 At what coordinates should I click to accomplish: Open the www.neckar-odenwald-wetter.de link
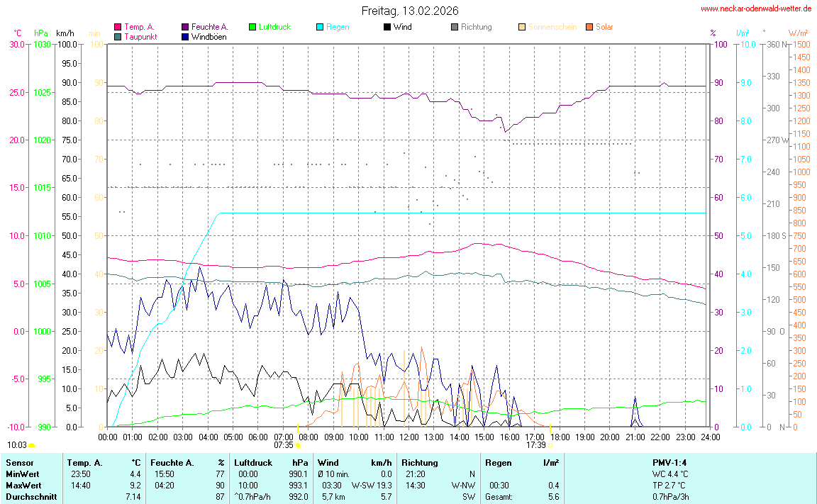tap(756, 9)
